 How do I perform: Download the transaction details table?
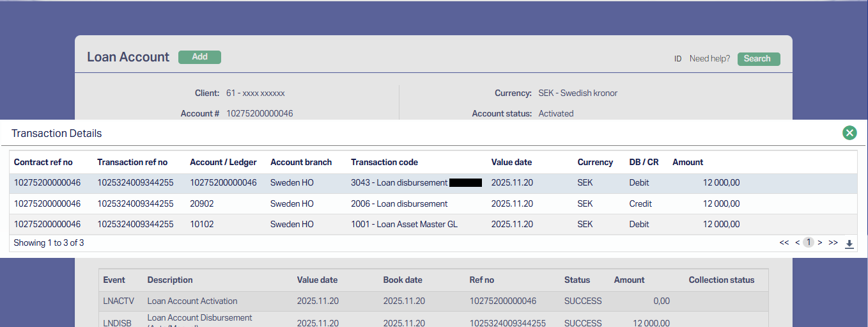pos(849,243)
